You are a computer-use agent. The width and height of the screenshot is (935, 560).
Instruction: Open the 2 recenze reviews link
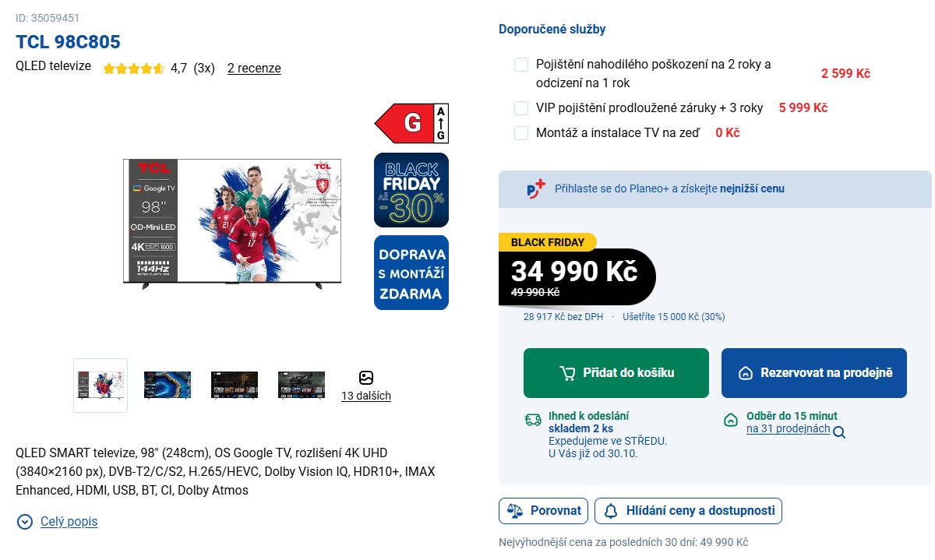tap(254, 69)
